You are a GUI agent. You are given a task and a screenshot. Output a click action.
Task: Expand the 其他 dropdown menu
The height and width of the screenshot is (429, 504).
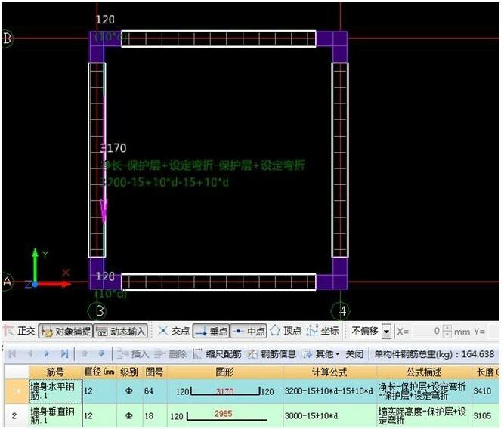click(x=321, y=354)
